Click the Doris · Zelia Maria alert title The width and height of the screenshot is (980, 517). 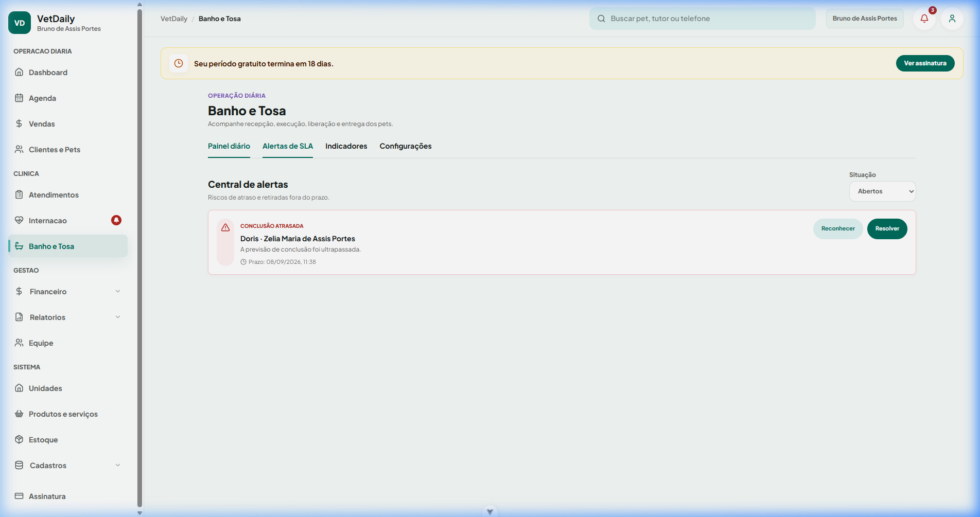297,239
